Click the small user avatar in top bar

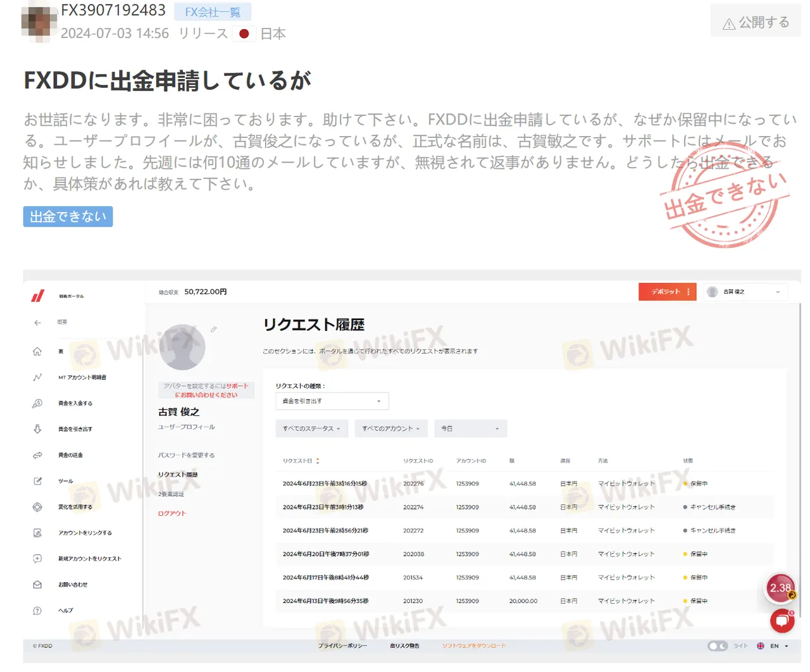pos(713,292)
